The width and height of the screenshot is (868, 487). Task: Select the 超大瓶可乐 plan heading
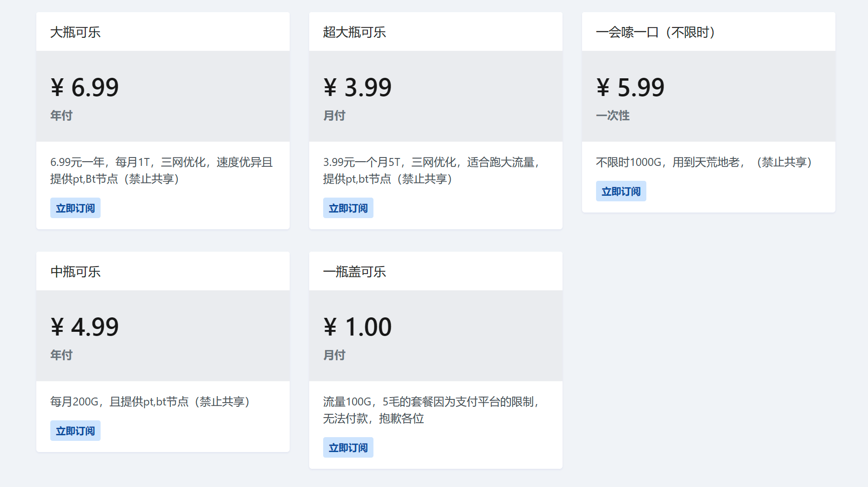(x=354, y=32)
